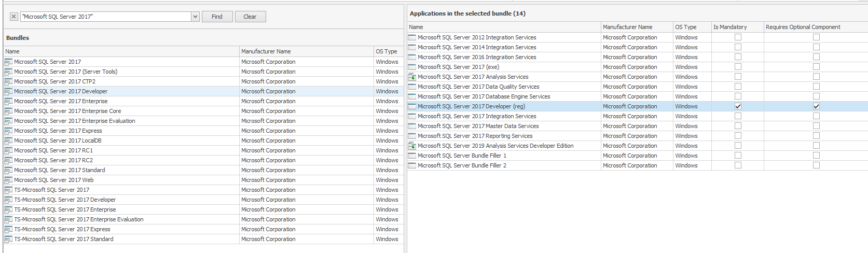
Task: Select 'TS-Microsoft SQL Server 2017 Standard' bundle
Action: tap(203, 239)
